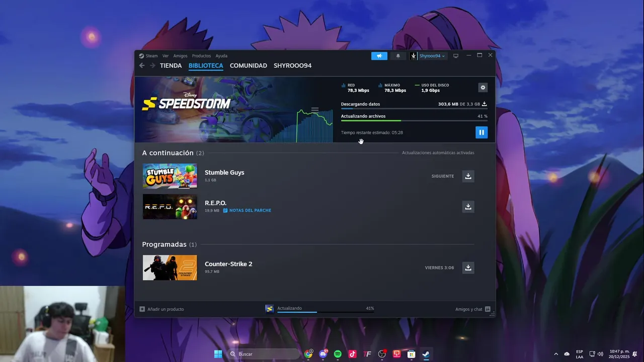
Task: Open the Productos menu
Action: click(201, 56)
